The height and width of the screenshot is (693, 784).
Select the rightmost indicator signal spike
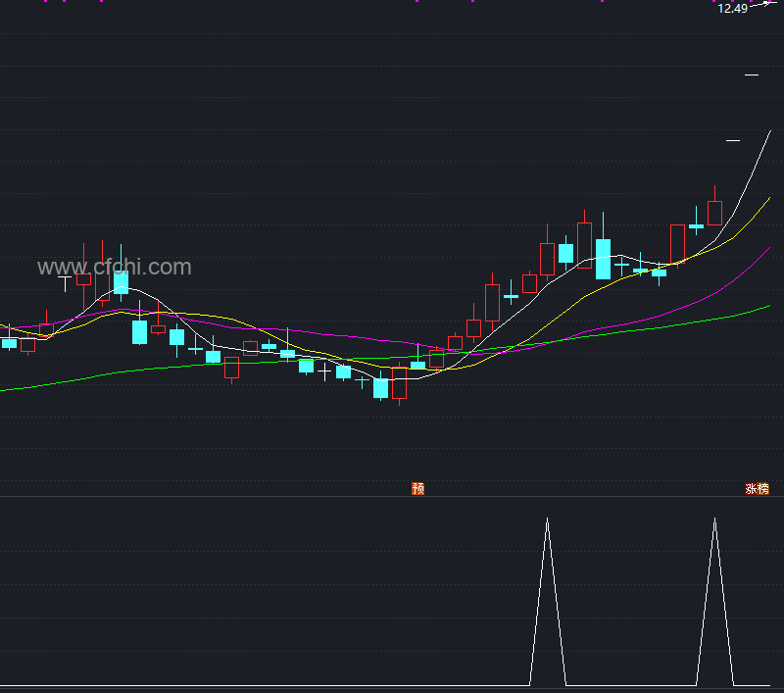point(715,600)
